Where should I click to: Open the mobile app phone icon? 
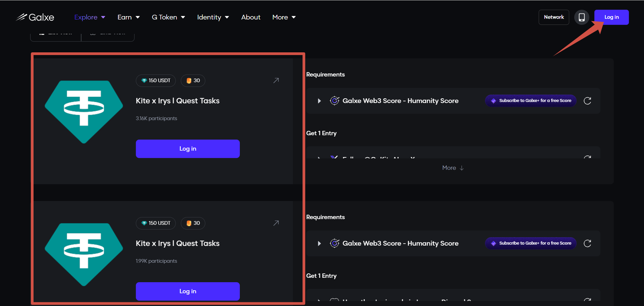582,17
